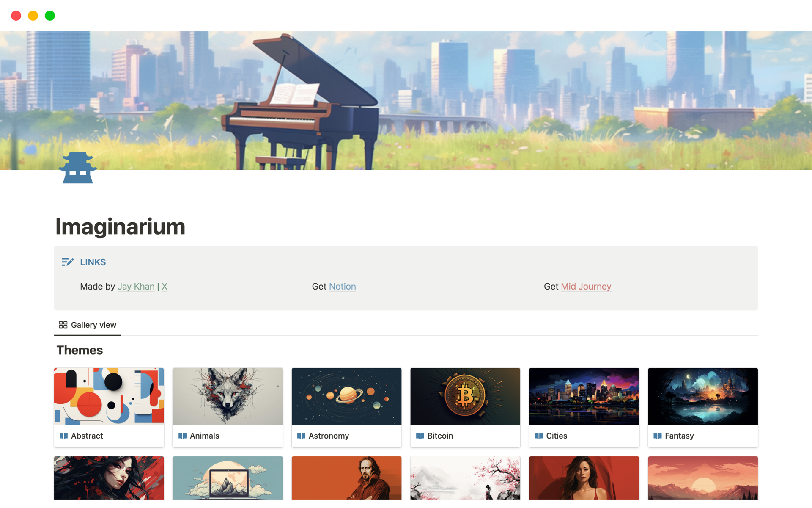812x508 pixels.
Task: Click the blue pagoda page icon
Action: tap(77, 168)
